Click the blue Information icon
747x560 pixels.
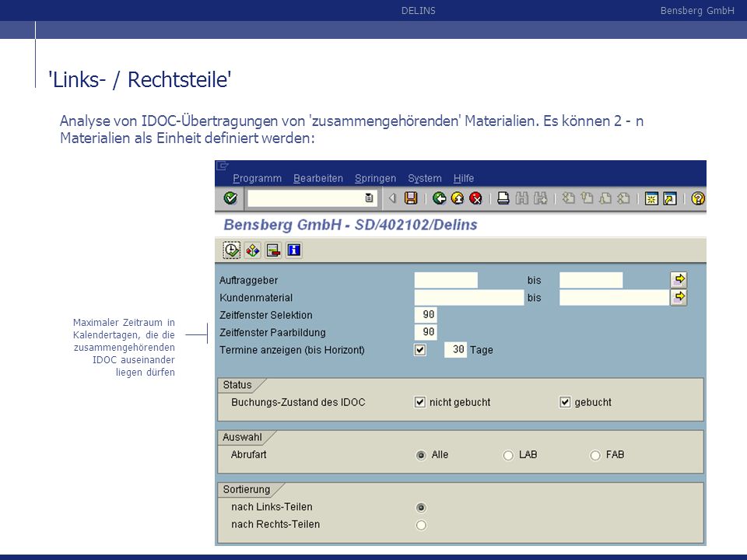point(294,250)
